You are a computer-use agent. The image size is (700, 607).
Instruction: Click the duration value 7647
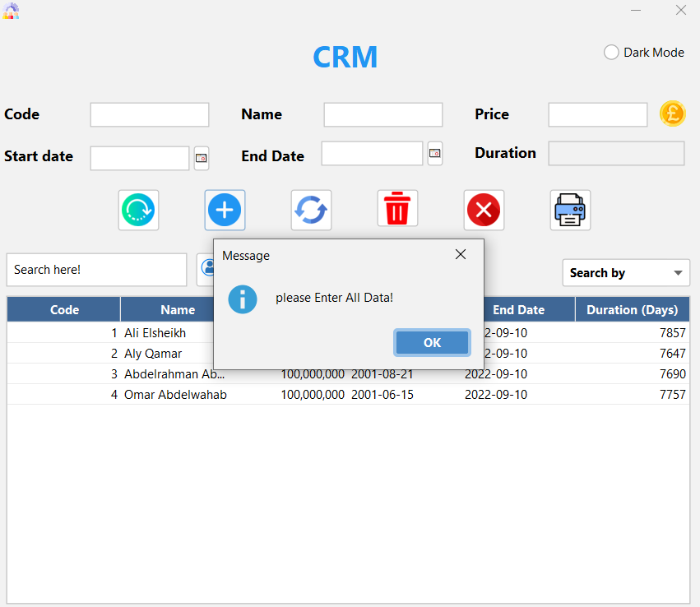click(672, 354)
